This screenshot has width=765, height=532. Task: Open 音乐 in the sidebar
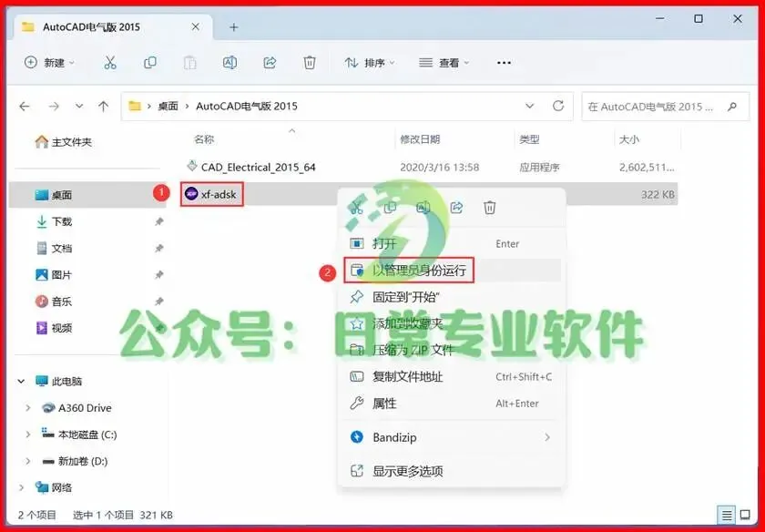click(x=54, y=302)
